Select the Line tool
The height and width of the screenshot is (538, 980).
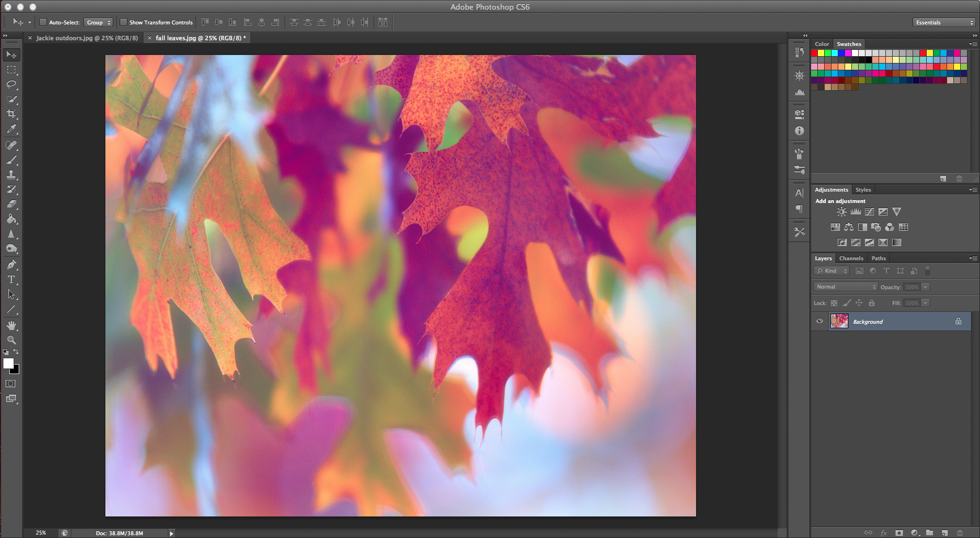[11, 310]
